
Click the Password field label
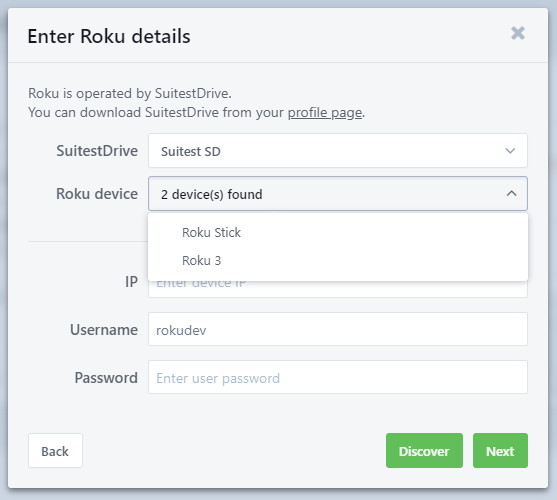point(106,378)
